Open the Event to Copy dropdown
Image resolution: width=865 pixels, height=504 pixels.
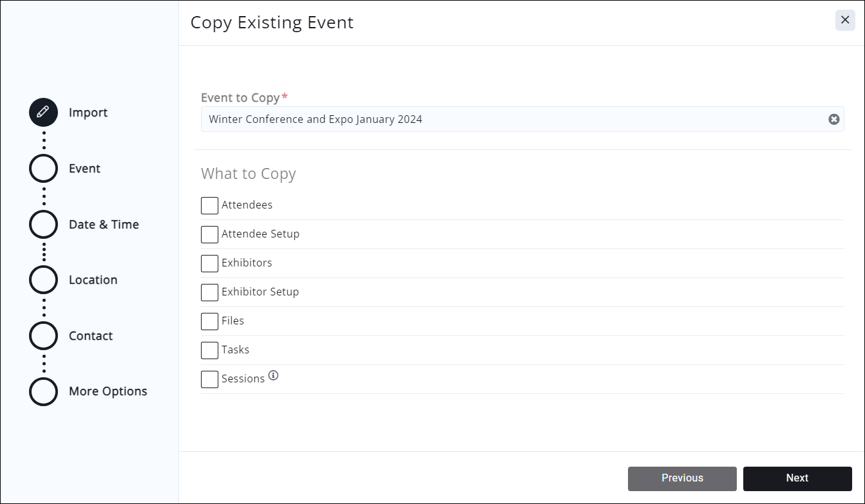point(509,120)
